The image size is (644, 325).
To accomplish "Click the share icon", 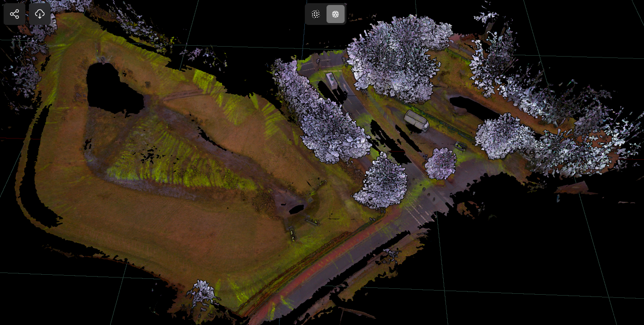I will click(14, 14).
